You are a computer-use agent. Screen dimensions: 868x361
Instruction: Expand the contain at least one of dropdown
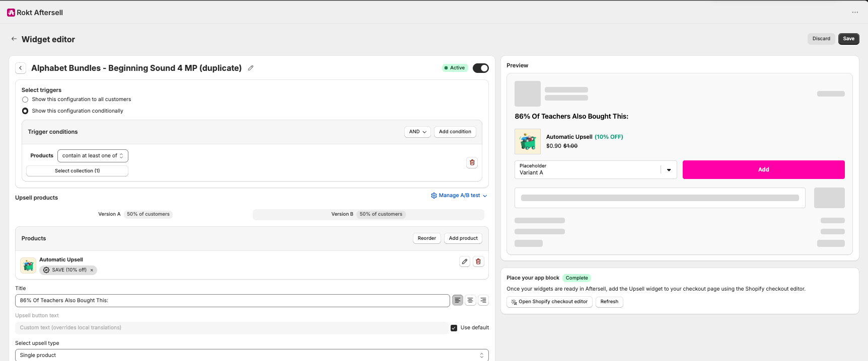pos(93,156)
